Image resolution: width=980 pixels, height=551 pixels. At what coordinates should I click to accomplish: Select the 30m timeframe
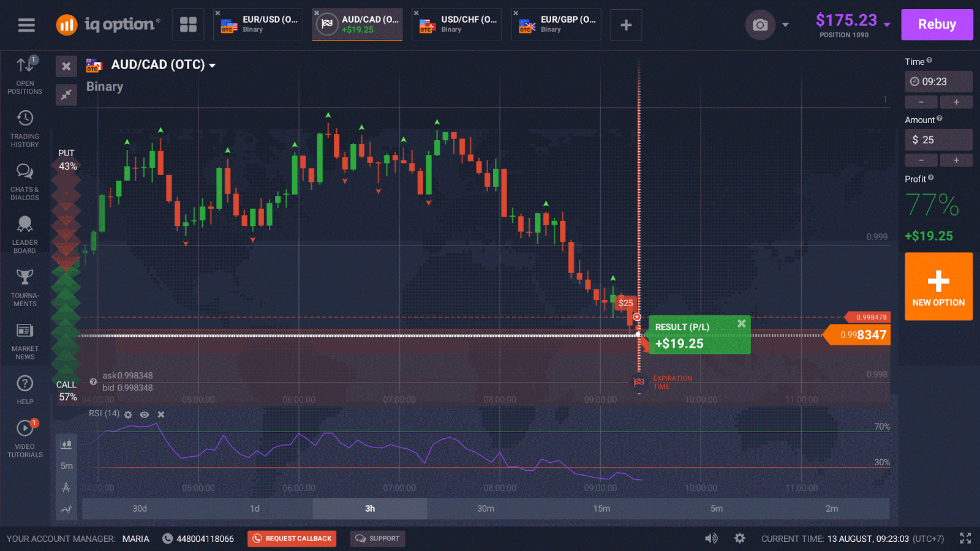point(486,509)
